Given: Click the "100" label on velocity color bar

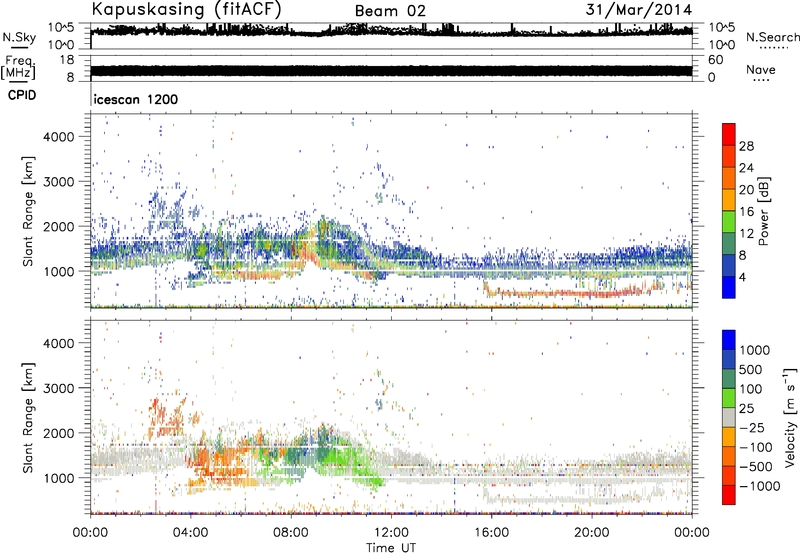Looking at the screenshot, I should (x=753, y=389).
